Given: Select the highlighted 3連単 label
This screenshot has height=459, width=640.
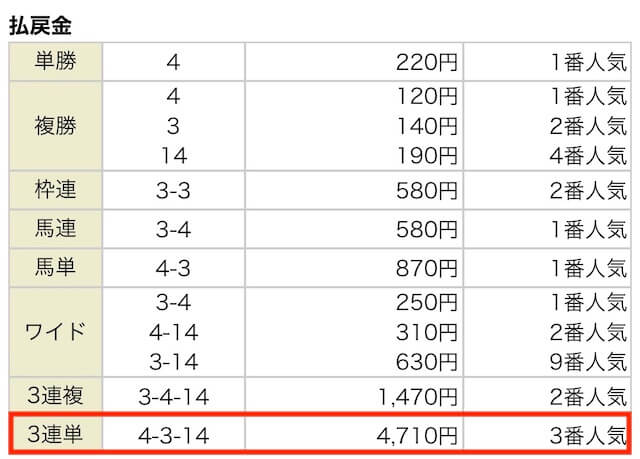Looking at the screenshot, I should 55,434.
